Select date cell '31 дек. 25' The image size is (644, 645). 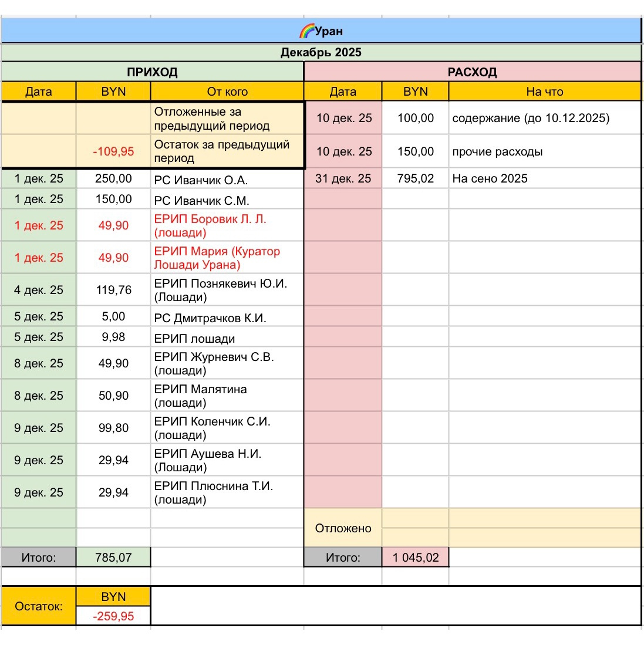pyautogui.click(x=343, y=178)
